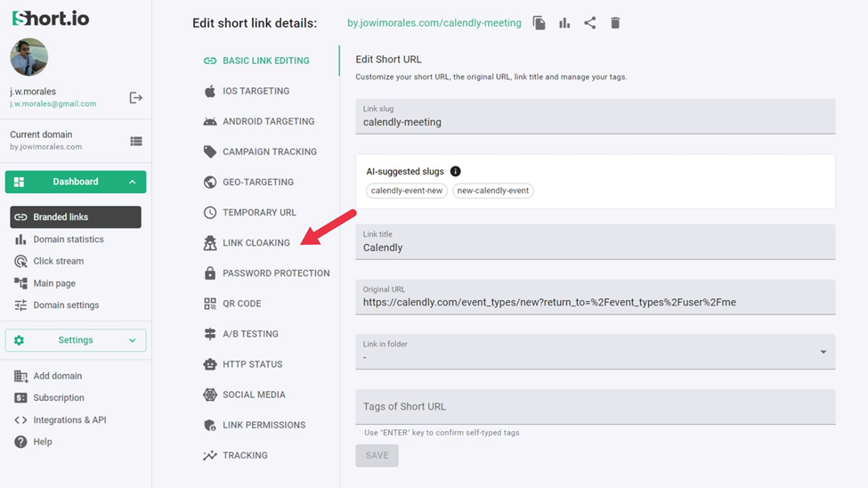Click the share icon in the header
The height and width of the screenshot is (488, 868).
point(589,23)
